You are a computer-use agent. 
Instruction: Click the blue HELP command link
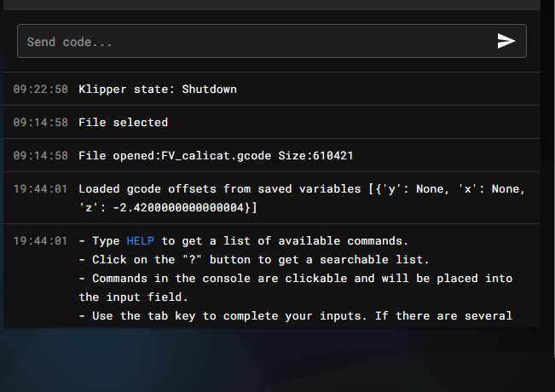coord(140,241)
